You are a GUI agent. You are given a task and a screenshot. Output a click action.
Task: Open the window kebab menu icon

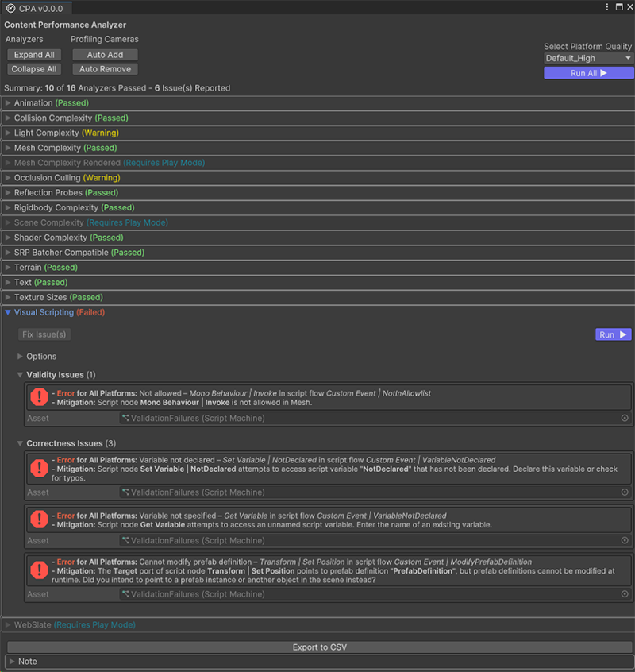click(x=606, y=7)
